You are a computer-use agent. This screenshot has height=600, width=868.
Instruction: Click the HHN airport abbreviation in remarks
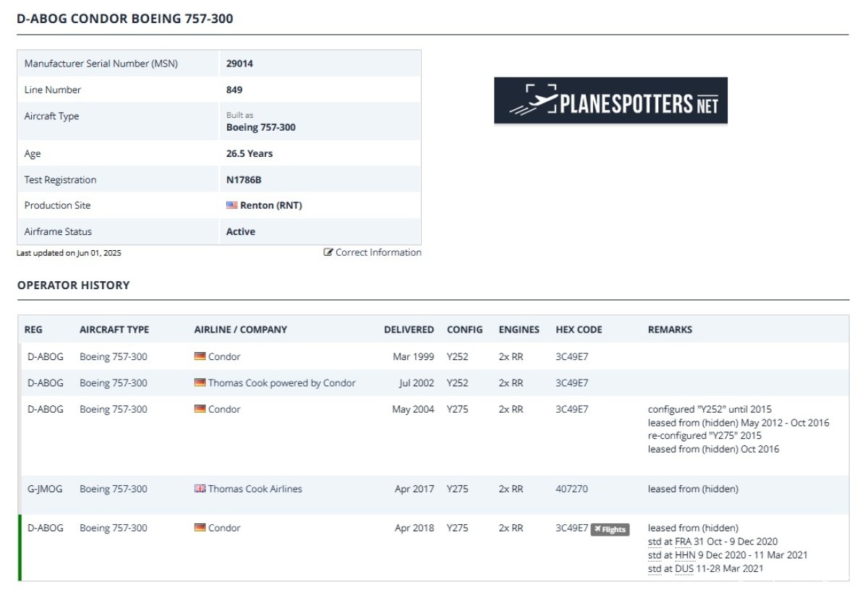[685, 555]
